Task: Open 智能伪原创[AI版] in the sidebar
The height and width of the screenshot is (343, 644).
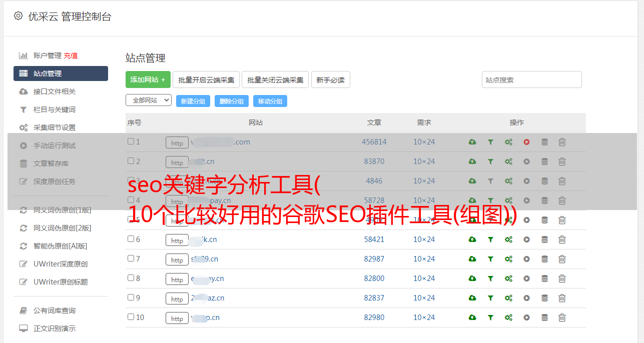Action: click(61, 246)
